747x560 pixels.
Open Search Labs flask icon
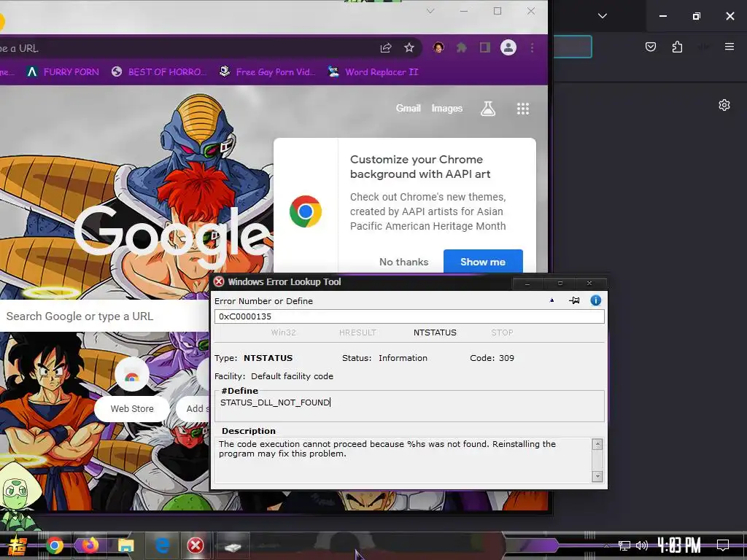pyautogui.click(x=488, y=109)
